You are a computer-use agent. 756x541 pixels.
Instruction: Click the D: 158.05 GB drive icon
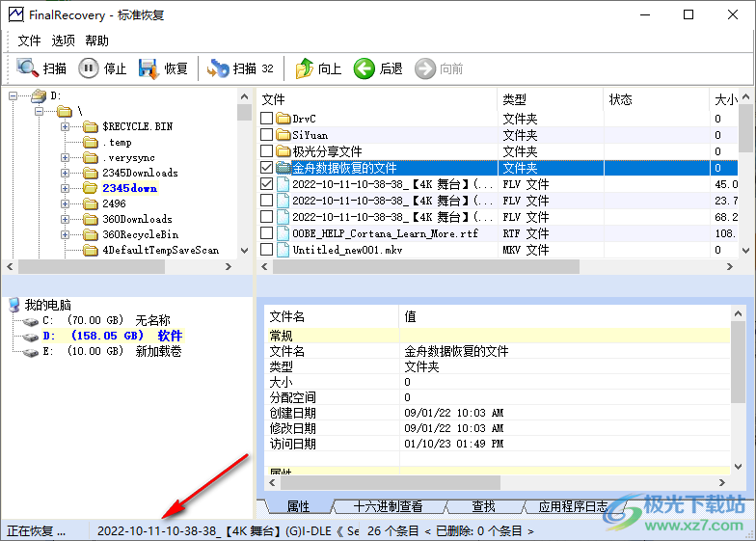[31, 337]
